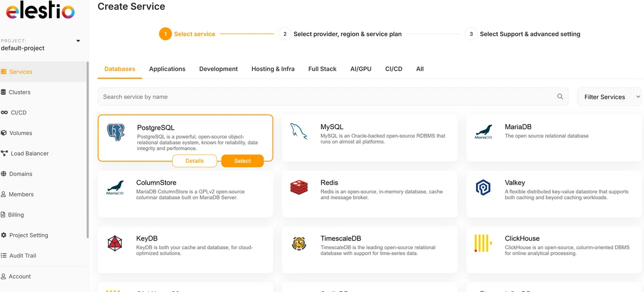
Task: Click the MariaDB card title
Action: [x=518, y=127]
